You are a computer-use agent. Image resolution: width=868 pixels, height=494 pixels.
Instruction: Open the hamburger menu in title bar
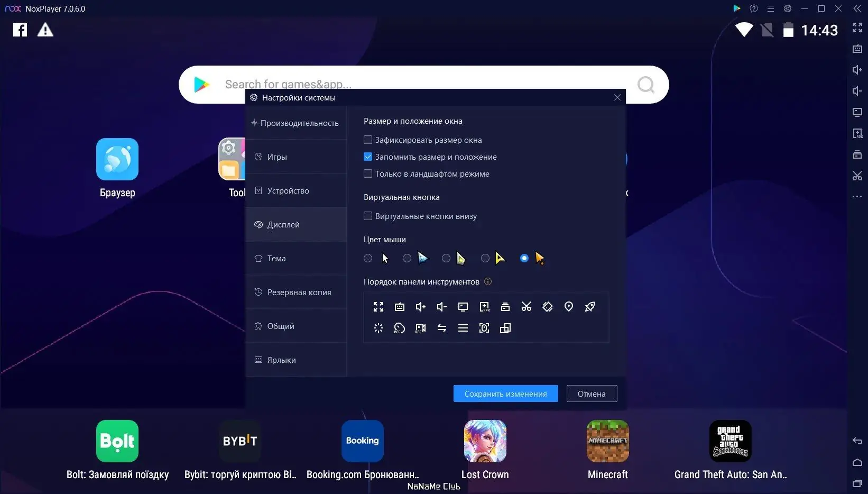tap(771, 8)
